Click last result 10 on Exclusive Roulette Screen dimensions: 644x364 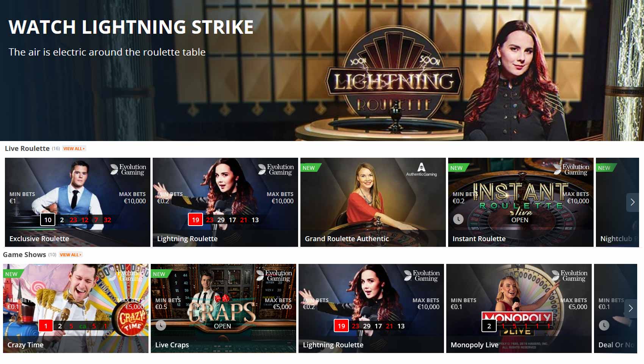pos(48,220)
